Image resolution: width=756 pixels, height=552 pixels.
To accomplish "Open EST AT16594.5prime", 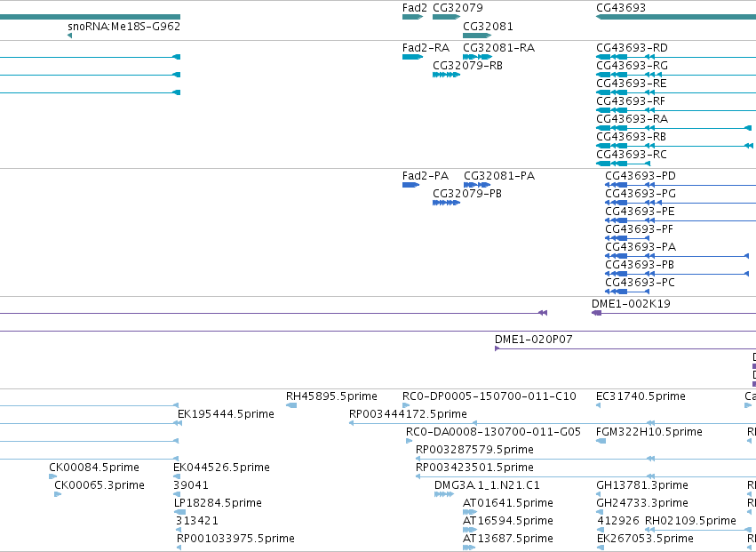I will 507,521.
